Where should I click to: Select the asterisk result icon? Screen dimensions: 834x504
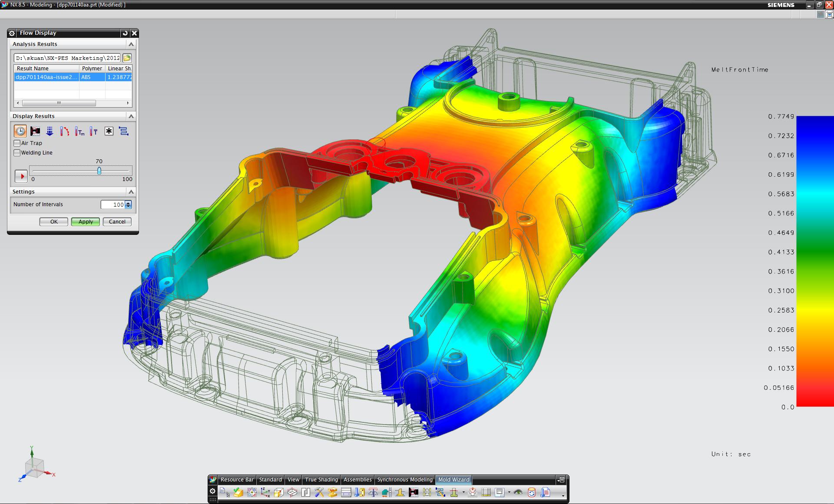point(109,131)
